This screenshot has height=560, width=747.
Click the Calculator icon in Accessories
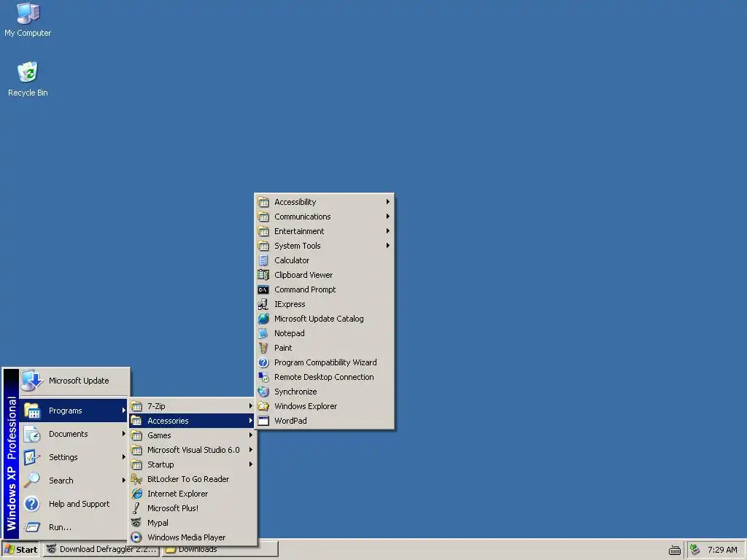[263, 260]
